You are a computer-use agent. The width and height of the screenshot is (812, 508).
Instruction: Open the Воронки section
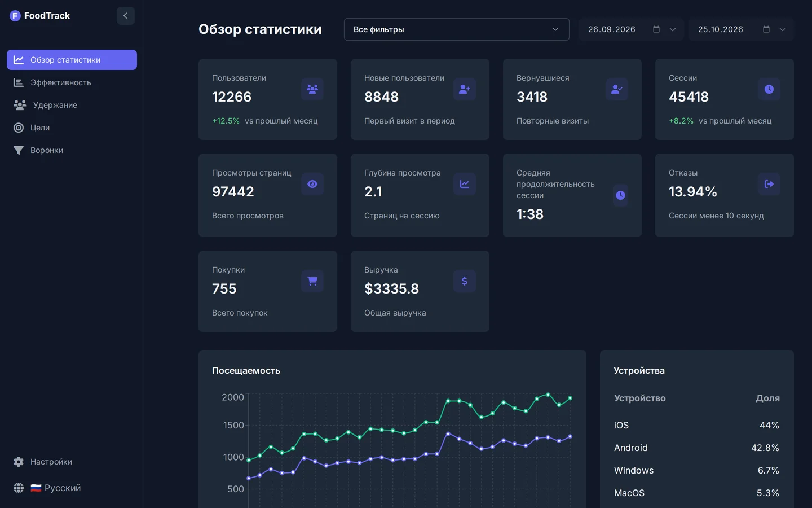[72, 150]
